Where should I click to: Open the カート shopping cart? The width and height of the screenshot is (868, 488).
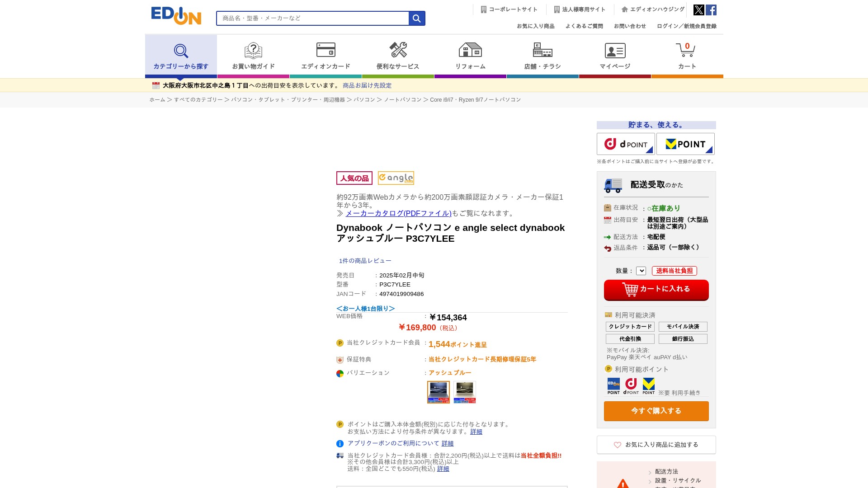687,56
